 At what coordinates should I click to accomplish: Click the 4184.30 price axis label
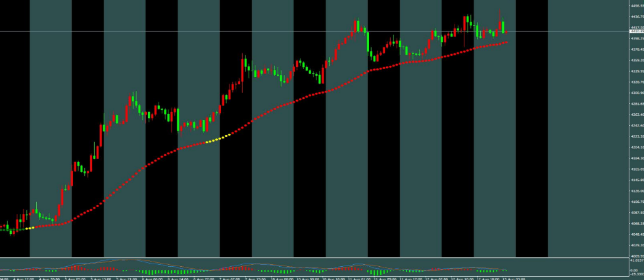[x=637, y=158]
